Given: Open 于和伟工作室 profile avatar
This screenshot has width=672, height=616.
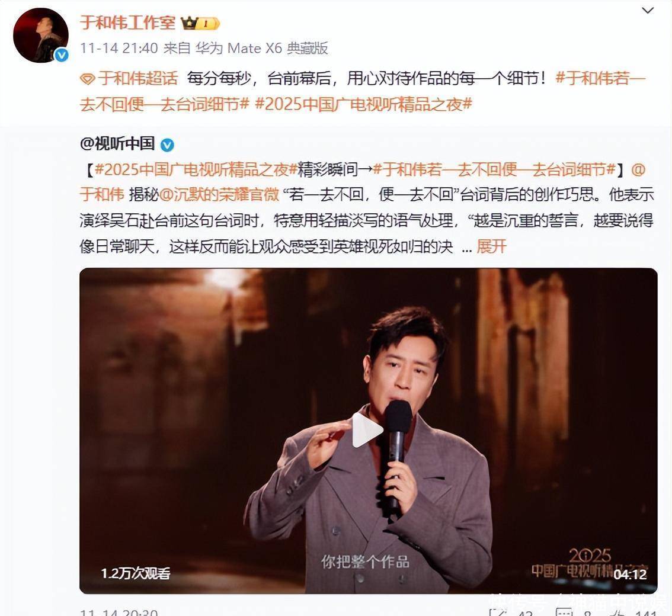Looking at the screenshot, I should click(41, 35).
